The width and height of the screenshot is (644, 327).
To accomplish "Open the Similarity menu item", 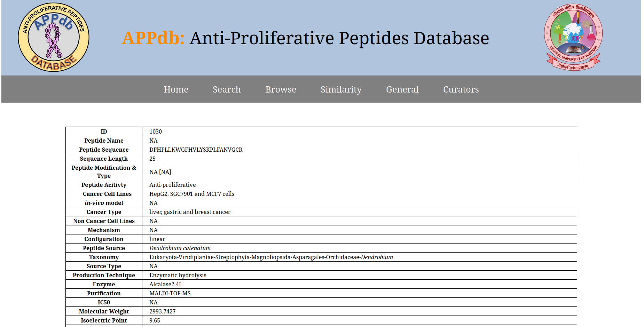I will point(341,89).
